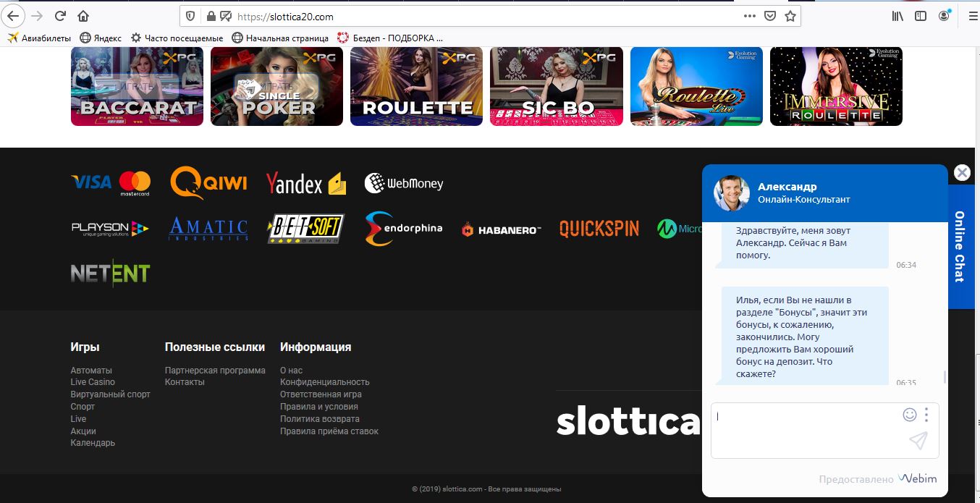Click the browser forward arrow
This screenshot has height=503, width=980.
[37, 15]
